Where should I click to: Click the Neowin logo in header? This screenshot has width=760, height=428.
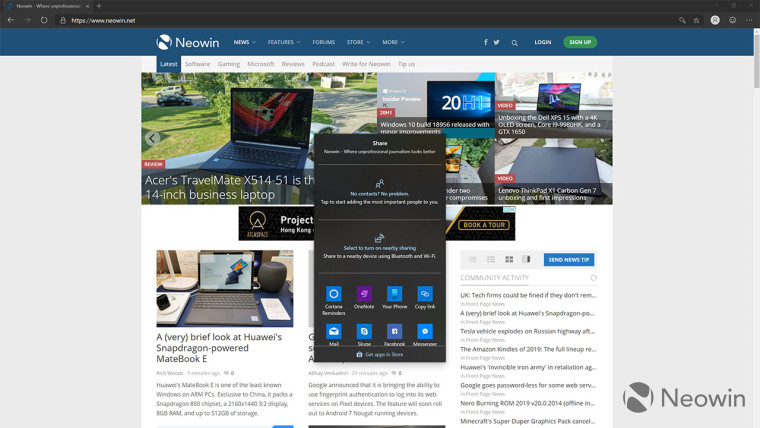188,42
